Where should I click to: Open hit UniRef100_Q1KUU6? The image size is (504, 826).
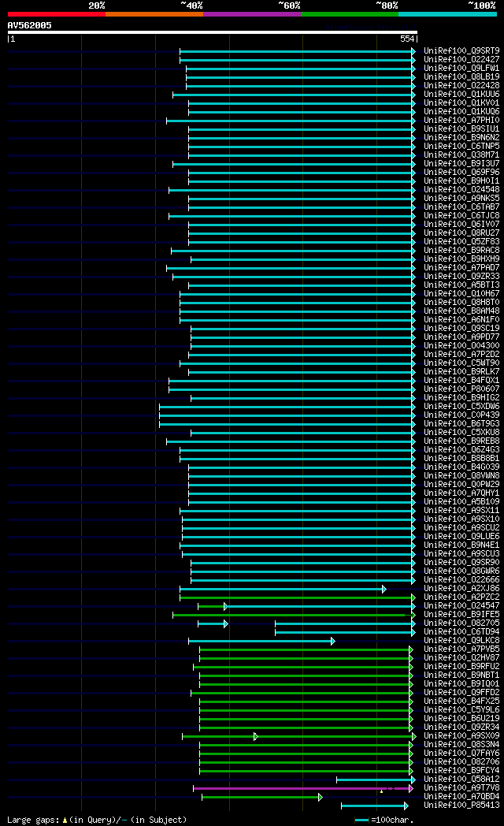[461, 95]
